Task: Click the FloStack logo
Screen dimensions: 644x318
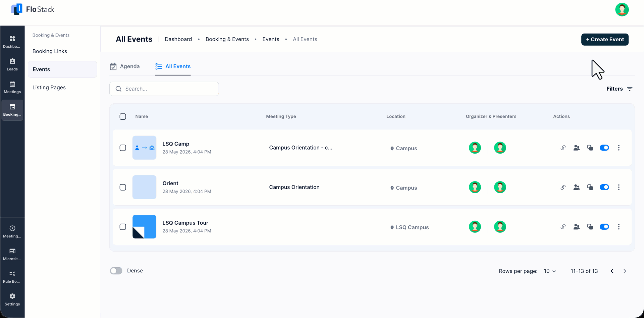Action: (33, 9)
